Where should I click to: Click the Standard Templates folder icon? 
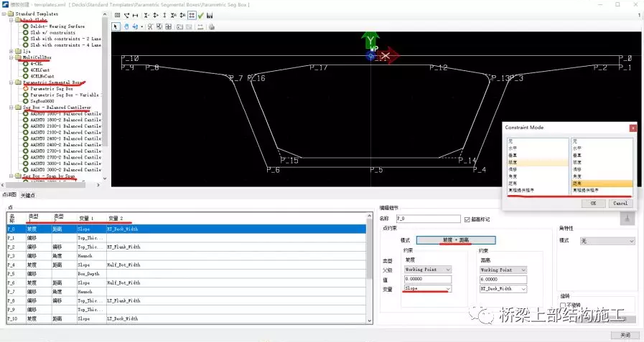11,14
